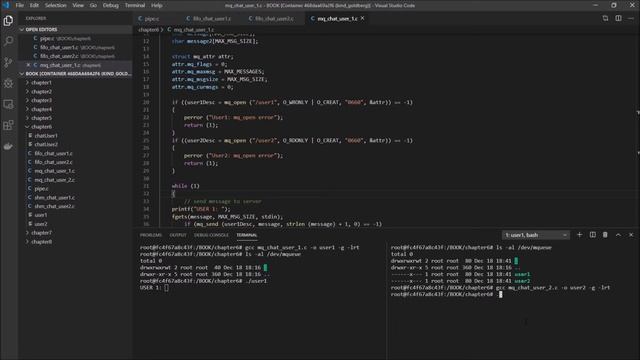Maximize the panel with up chevron
This screenshot has width=640, height=360.
point(618,235)
